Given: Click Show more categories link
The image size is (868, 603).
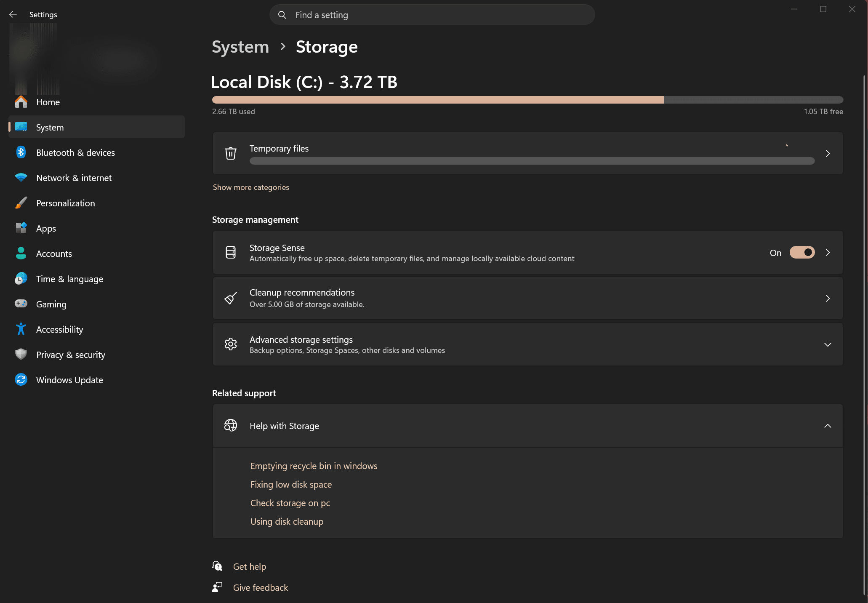Looking at the screenshot, I should point(251,187).
